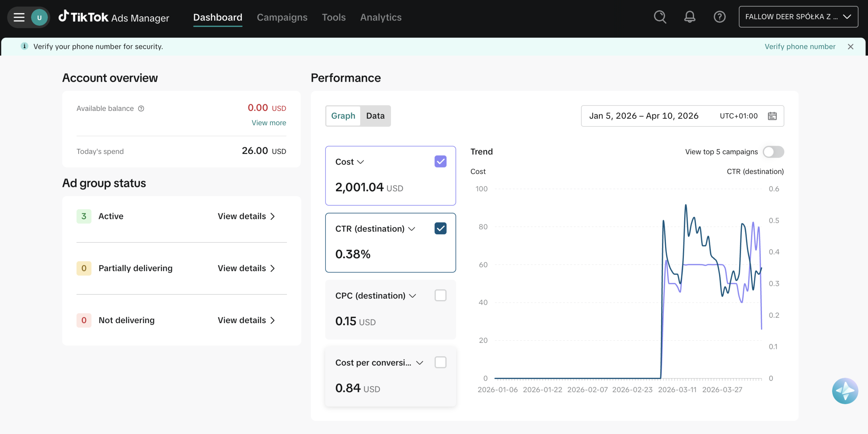Screen dimensions: 868x434
Task: Open the notifications bell
Action: click(690, 17)
